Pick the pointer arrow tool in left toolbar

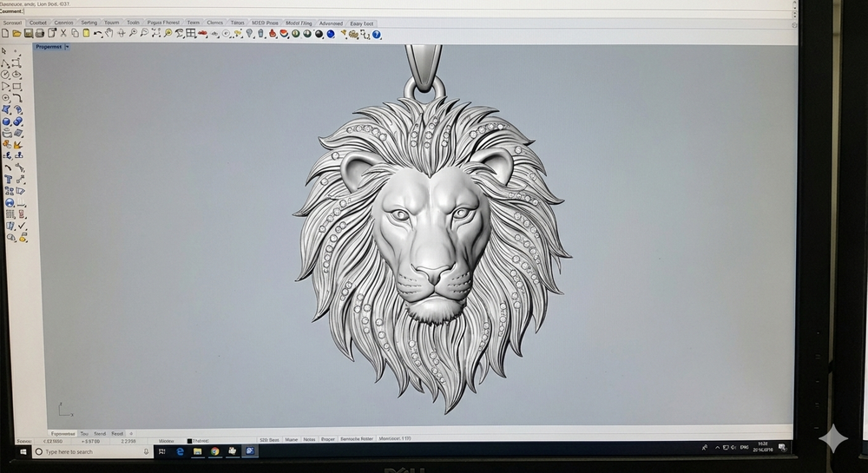click(6, 51)
